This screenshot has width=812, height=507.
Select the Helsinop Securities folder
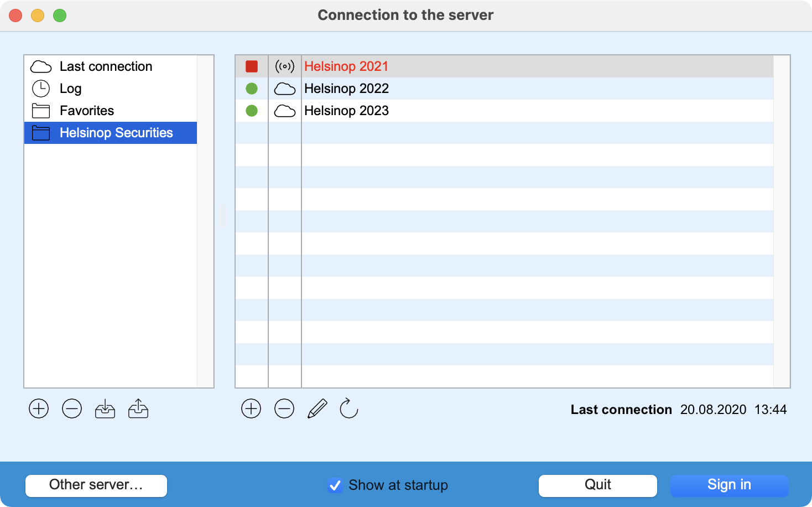point(111,133)
